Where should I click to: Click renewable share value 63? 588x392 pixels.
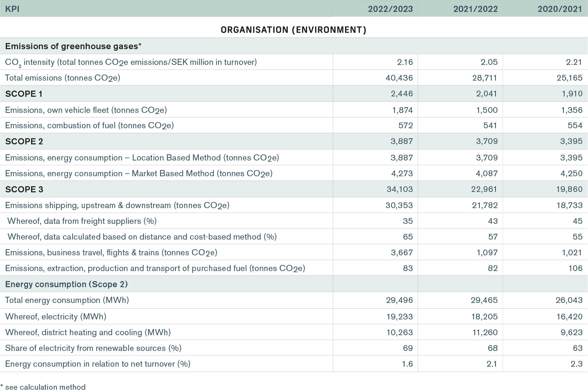[578, 348]
